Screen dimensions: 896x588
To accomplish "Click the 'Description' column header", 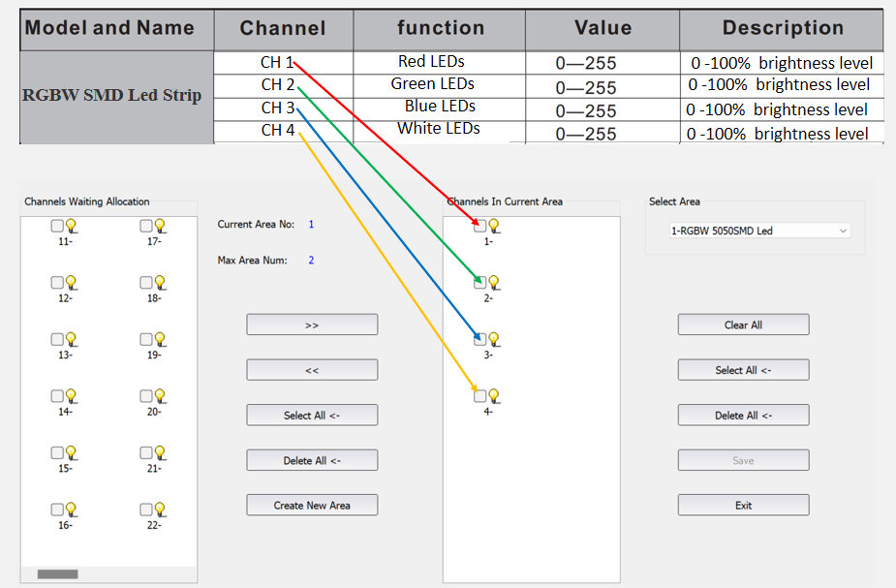I will tap(783, 28).
